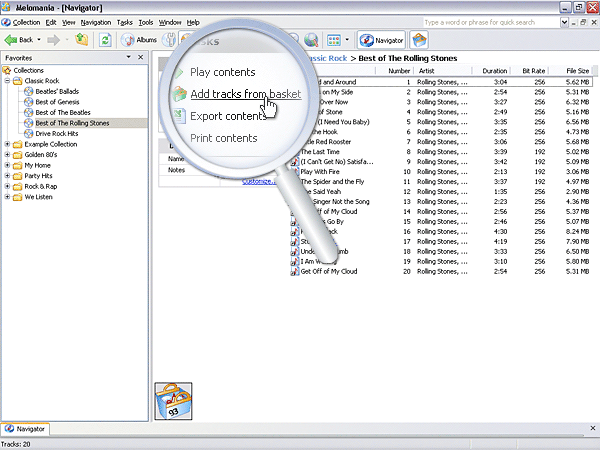This screenshot has height=450, width=600.
Task: Select the Navigator tab at bottom
Action: tap(25, 429)
